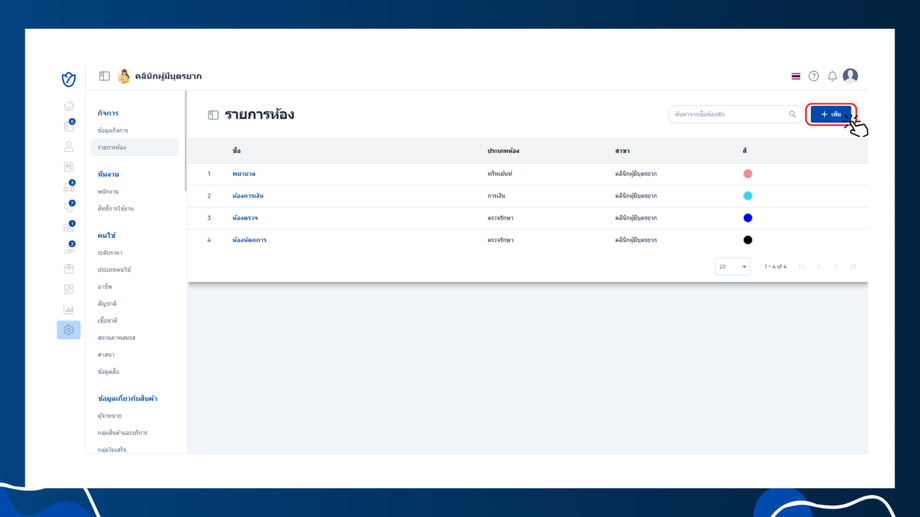This screenshot has width=920, height=517.
Task: Open ประเภทคนไข้ in the sidebar
Action: 114,269
